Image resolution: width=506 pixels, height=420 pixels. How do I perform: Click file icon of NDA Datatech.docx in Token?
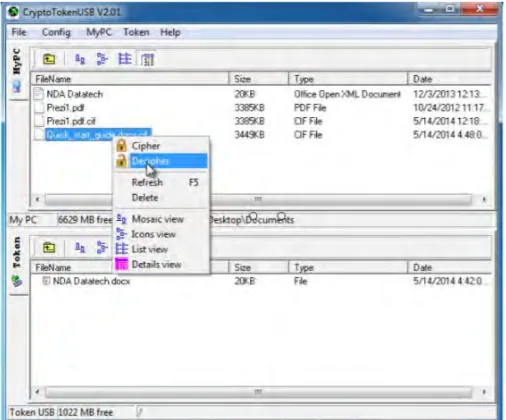46,281
